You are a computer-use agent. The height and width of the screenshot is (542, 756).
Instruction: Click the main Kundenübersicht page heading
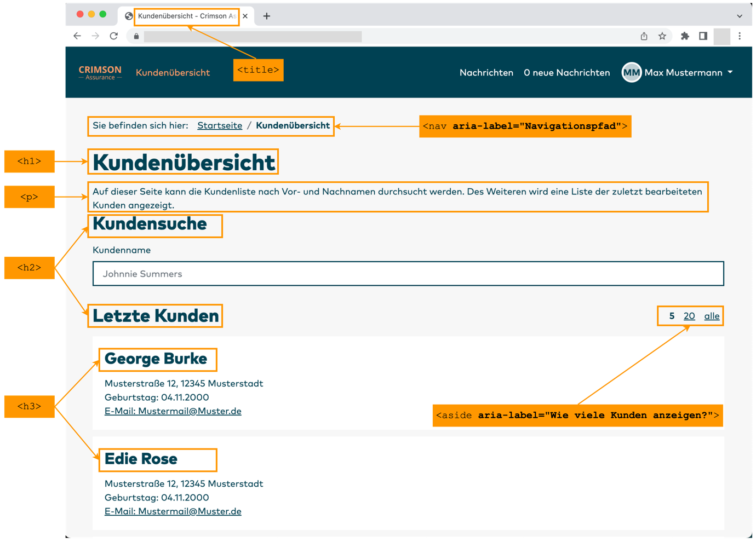pos(184,163)
